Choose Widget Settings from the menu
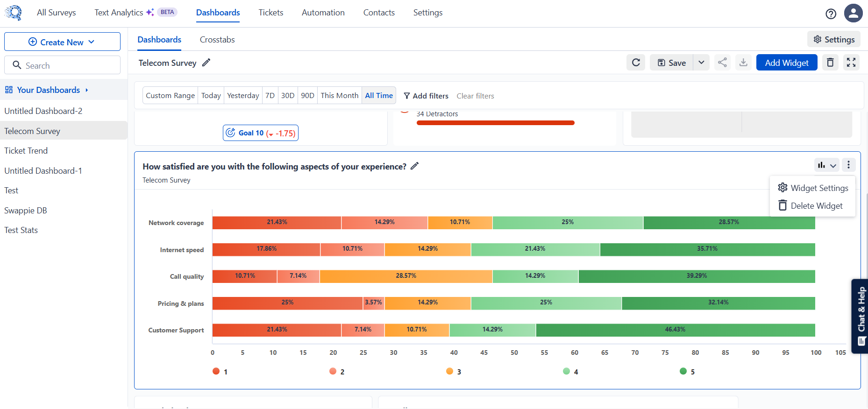This screenshot has width=868, height=409. coord(813,188)
